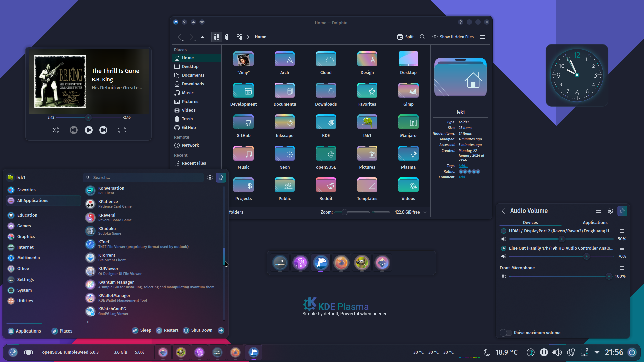This screenshot has height=362, width=644.
Task: Open Dolphin hamburger menu
Action: click(483, 37)
